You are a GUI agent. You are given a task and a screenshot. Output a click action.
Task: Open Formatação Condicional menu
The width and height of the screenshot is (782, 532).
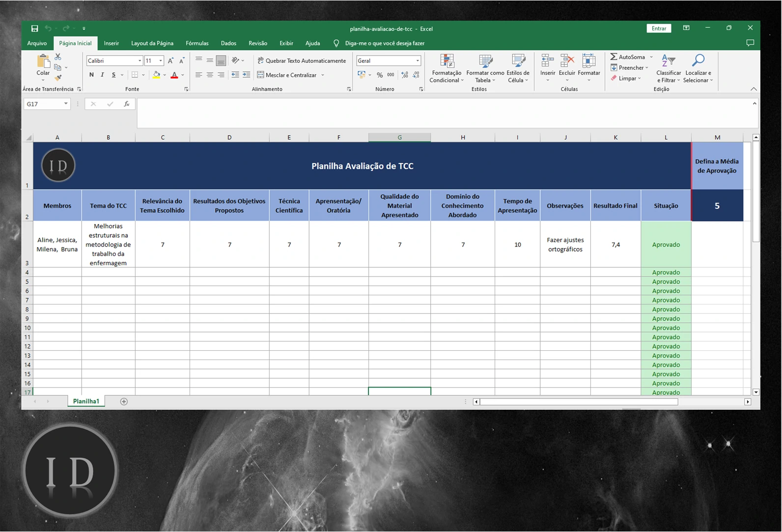pyautogui.click(x=446, y=68)
